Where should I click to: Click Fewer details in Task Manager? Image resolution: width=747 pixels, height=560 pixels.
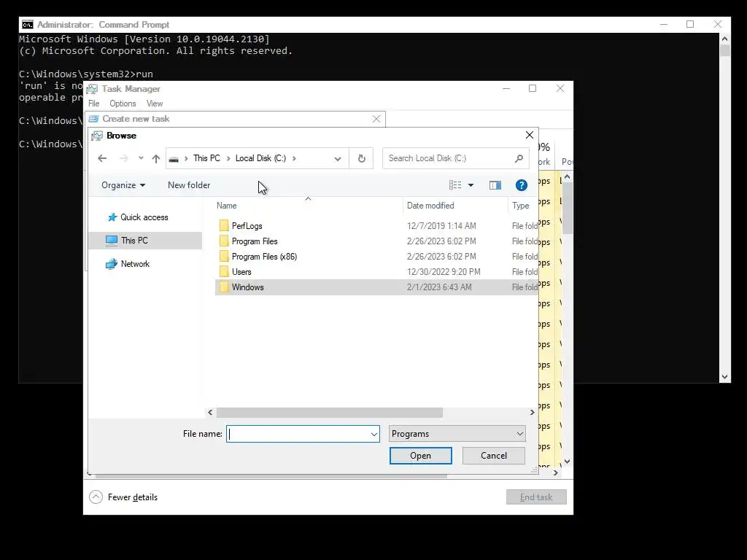(123, 497)
